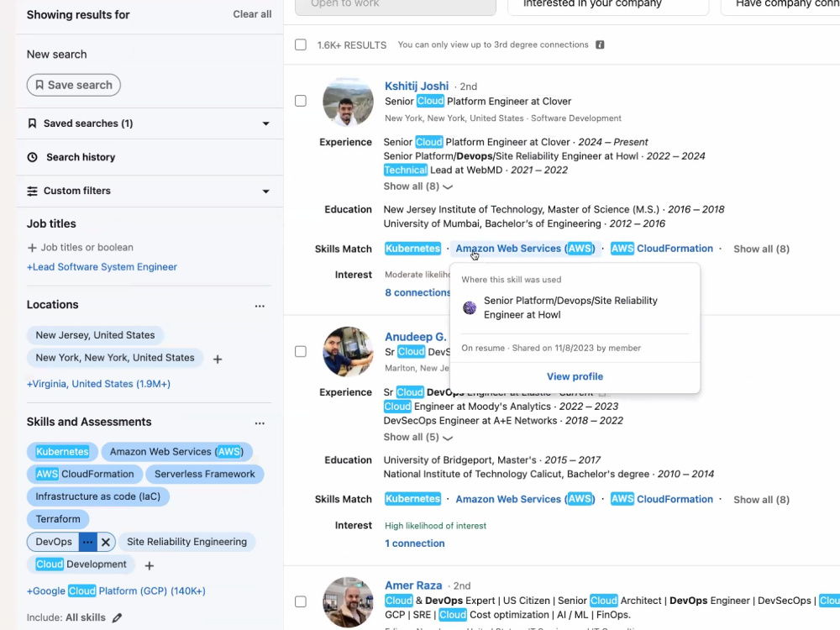The image size is (840, 630).
Task: Click New search text
Action: pos(57,54)
